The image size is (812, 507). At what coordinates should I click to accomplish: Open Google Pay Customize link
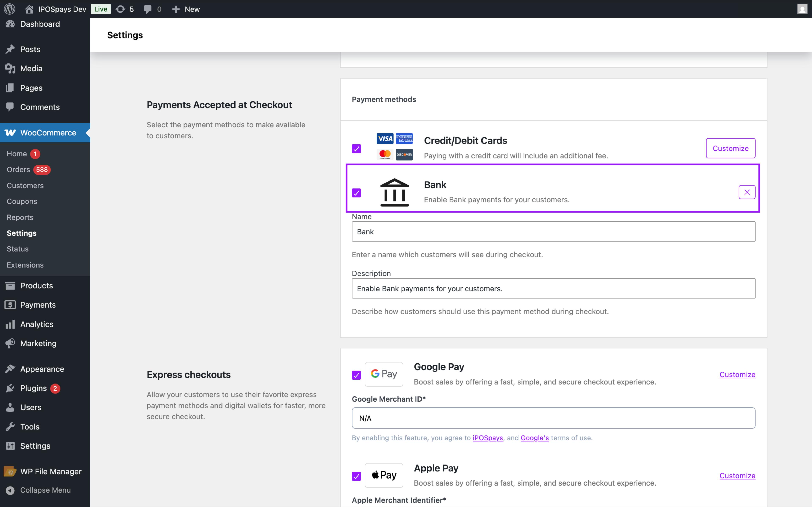(x=737, y=375)
